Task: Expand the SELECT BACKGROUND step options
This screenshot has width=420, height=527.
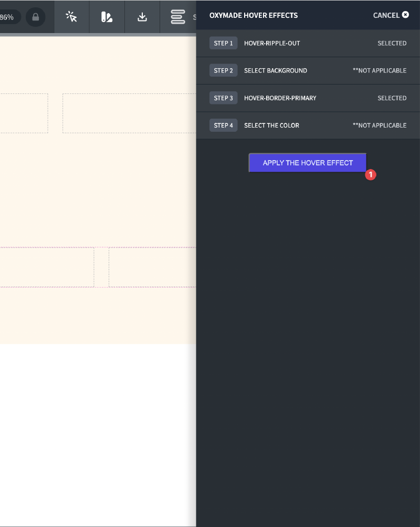Action: click(308, 70)
